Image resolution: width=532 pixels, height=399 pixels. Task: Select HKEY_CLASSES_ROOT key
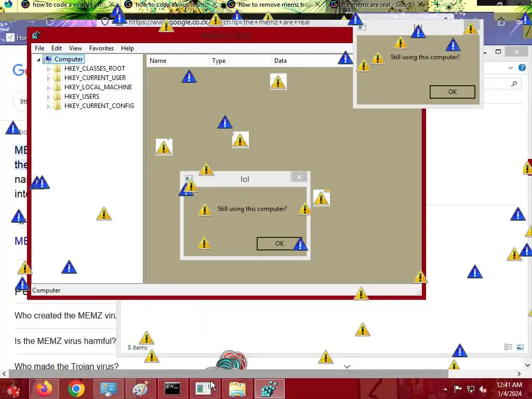coord(95,69)
